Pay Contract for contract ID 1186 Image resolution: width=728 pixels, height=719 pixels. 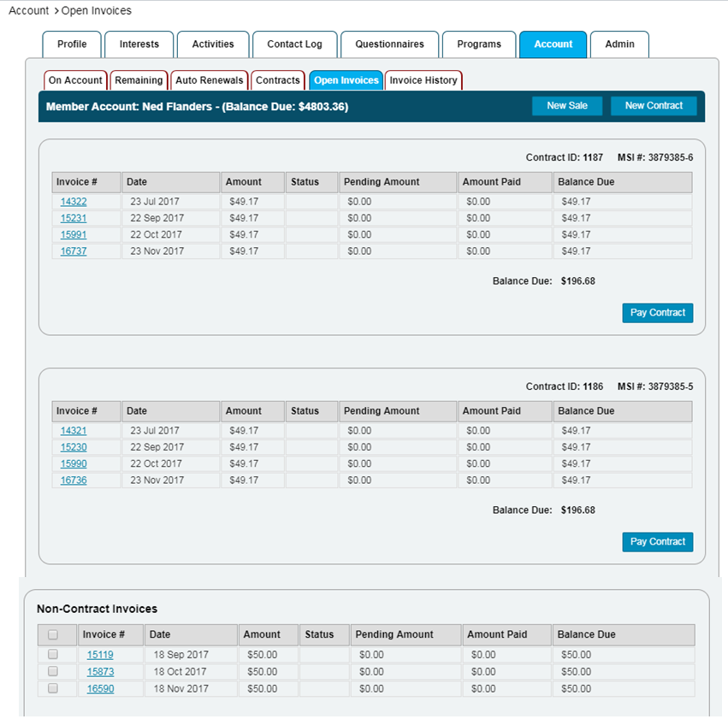click(657, 542)
